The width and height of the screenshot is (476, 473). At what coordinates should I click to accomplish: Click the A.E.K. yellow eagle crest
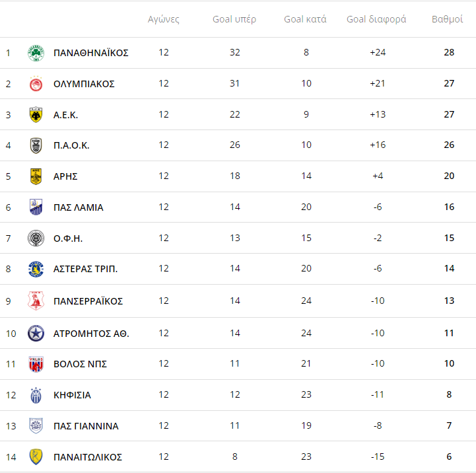(x=36, y=115)
